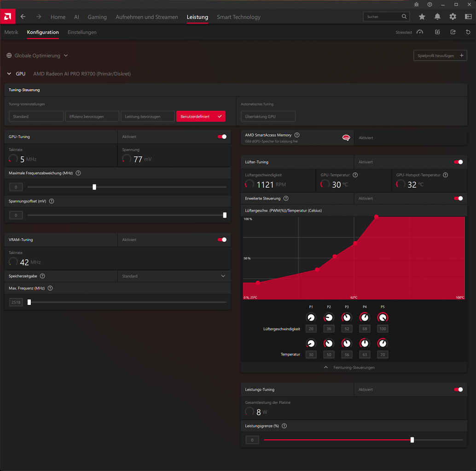Select Standard tuning preset

click(36, 116)
